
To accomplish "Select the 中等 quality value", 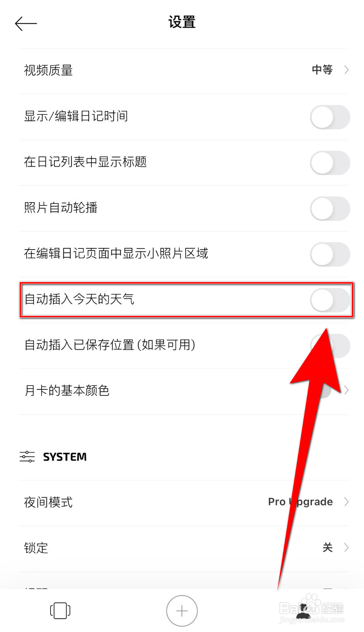I will click(x=322, y=70).
